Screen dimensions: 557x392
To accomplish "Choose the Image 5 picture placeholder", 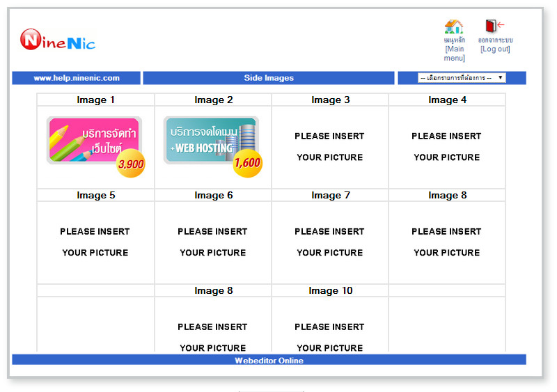I will tap(95, 242).
